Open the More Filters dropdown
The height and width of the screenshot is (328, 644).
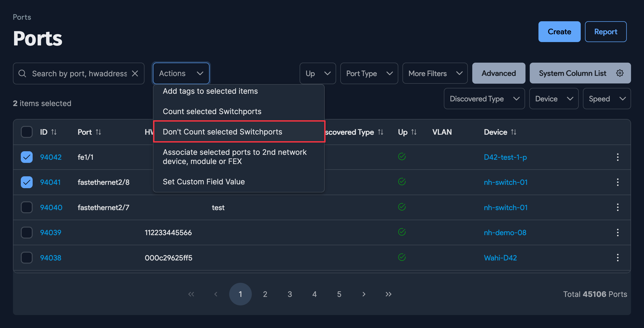pos(435,73)
